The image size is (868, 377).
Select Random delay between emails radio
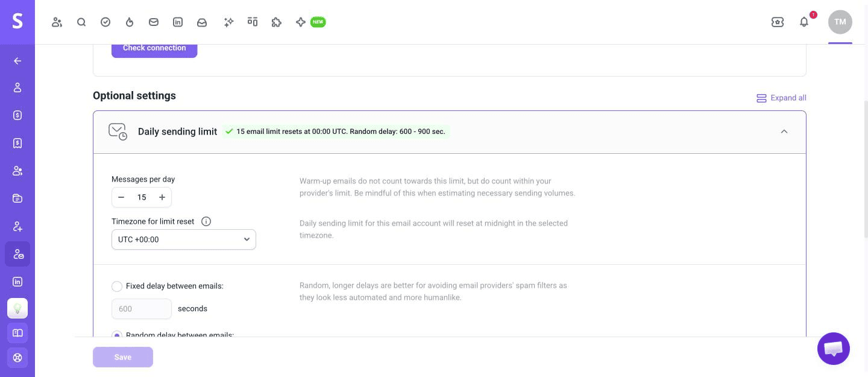(117, 335)
